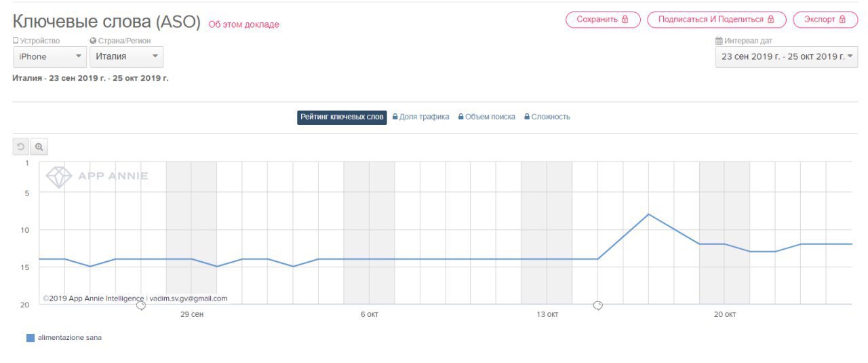This screenshot has height=363, width=868.
Task: Open the Об этом докладе link
Action: (x=243, y=24)
